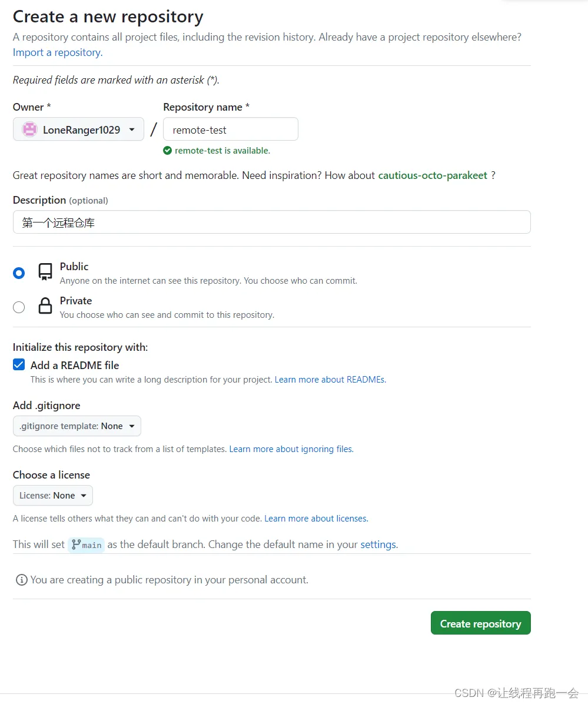Image resolution: width=588 pixels, height=704 pixels.
Task: Click the Create repository button
Action: [480, 623]
